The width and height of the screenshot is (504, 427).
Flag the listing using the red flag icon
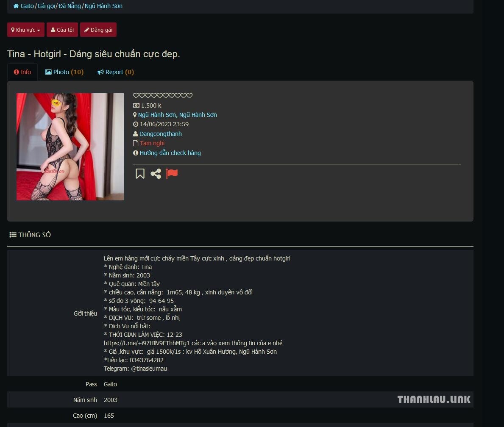(x=172, y=174)
